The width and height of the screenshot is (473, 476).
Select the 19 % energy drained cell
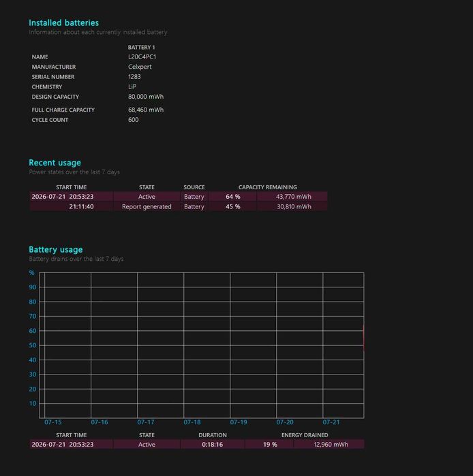point(270,445)
